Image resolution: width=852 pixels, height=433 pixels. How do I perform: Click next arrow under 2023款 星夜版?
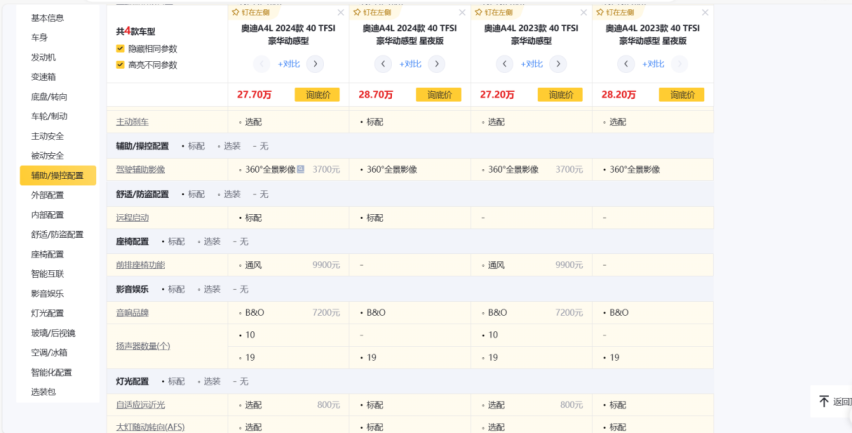(x=679, y=64)
